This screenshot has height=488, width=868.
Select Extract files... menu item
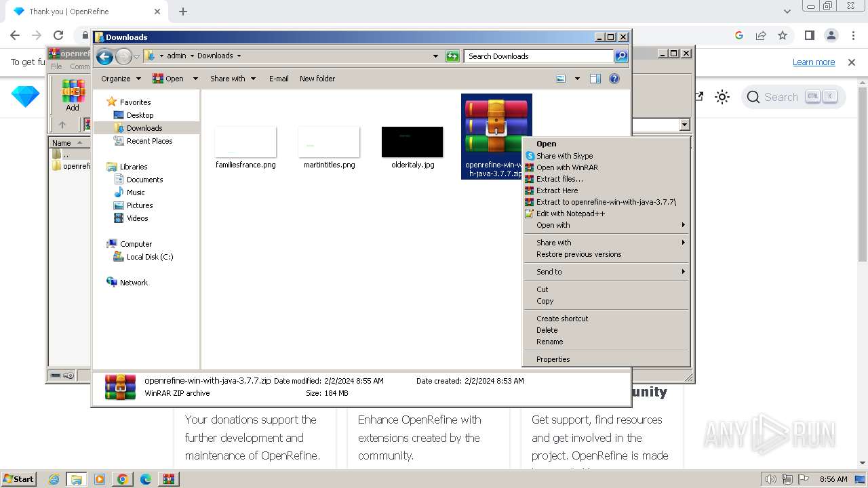point(606,179)
